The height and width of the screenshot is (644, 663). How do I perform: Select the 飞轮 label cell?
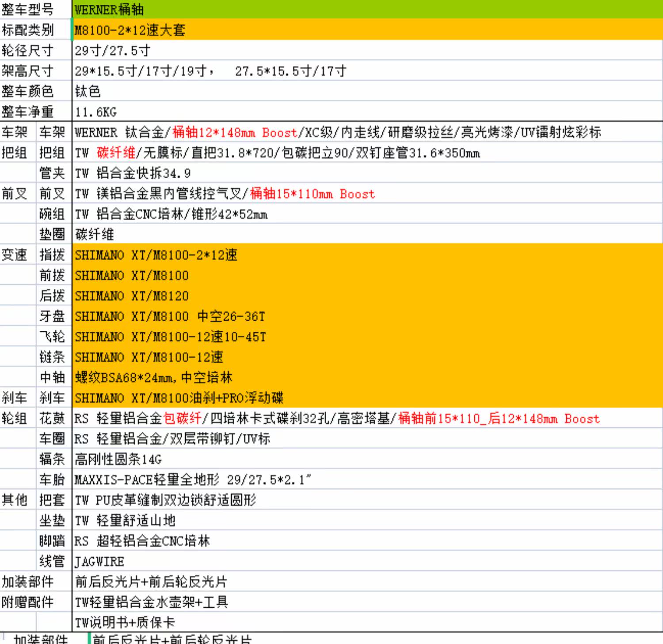pos(53,336)
